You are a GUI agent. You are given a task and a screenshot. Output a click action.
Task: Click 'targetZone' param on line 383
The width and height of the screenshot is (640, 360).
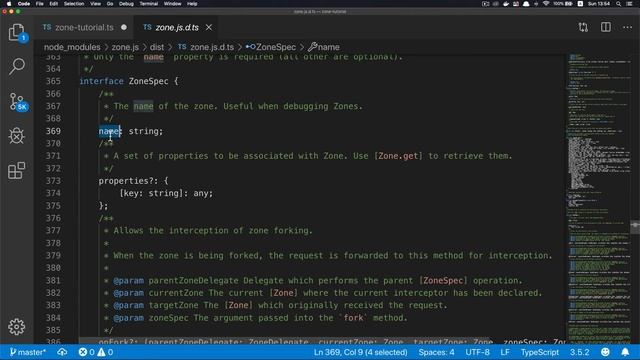[x=173, y=305]
